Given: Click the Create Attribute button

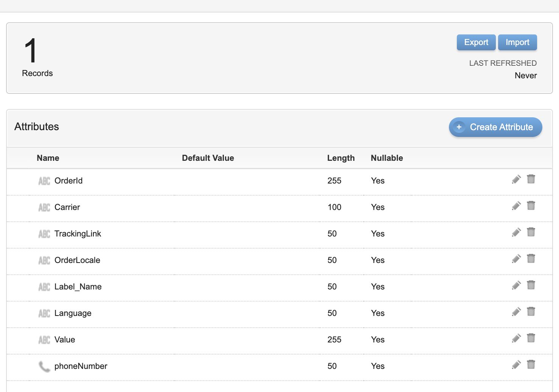Looking at the screenshot, I should click(x=495, y=127).
